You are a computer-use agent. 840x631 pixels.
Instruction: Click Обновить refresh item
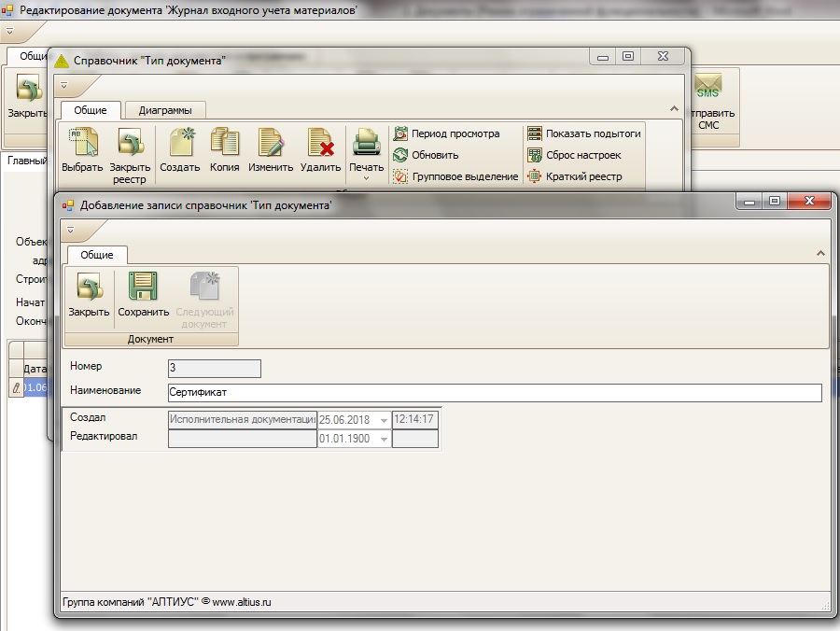427,155
